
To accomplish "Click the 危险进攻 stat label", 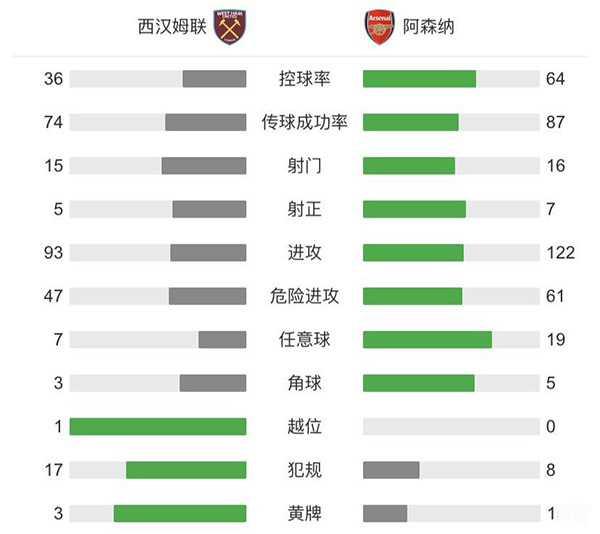I will coord(304,296).
